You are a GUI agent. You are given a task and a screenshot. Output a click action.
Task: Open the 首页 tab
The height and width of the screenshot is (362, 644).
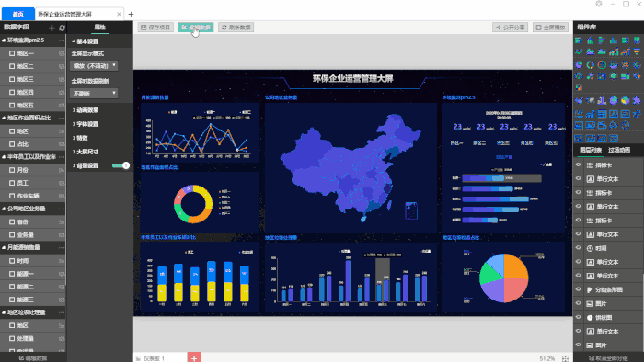point(18,14)
